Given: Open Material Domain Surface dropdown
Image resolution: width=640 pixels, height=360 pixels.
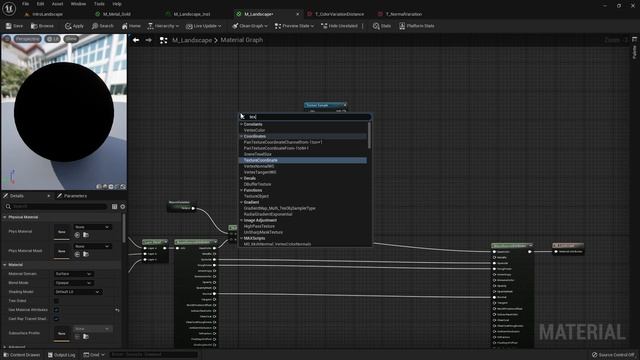Looking at the screenshot, I should [x=73, y=274].
